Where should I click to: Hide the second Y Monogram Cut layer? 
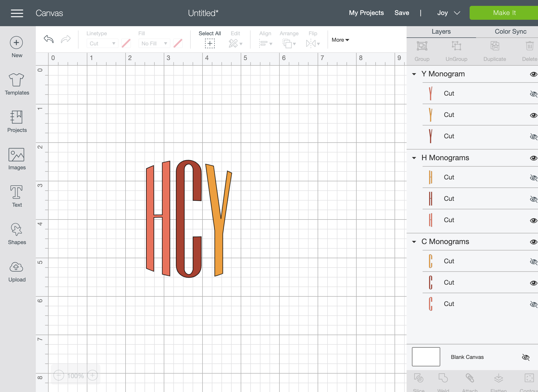(533, 115)
